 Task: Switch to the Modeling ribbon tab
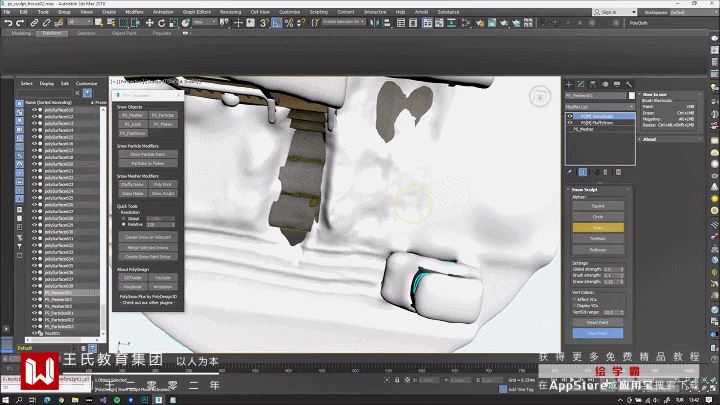(21, 33)
